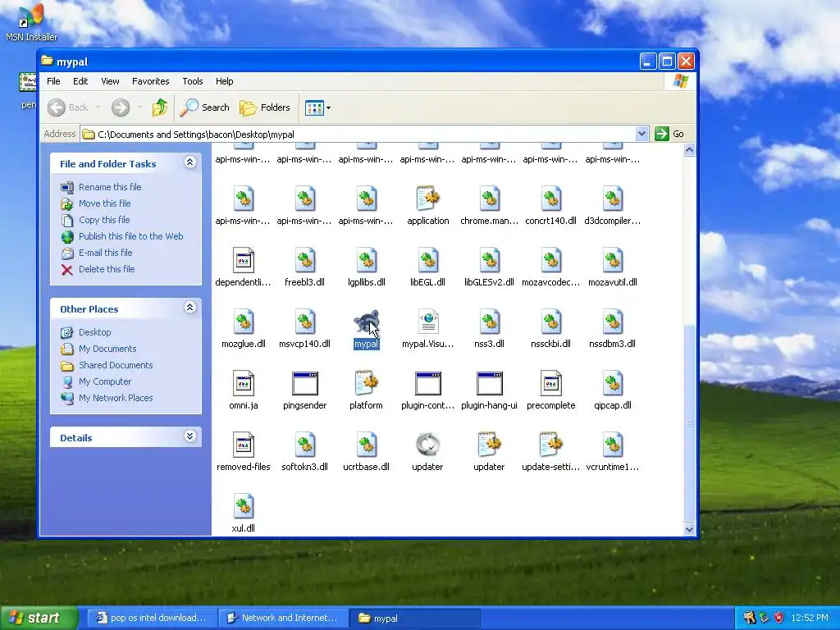Go up one folder level

pos(160,107)
